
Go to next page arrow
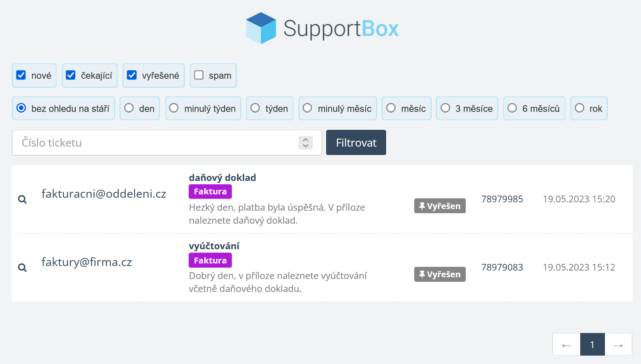pyautogui.click(x=618, y=344)
